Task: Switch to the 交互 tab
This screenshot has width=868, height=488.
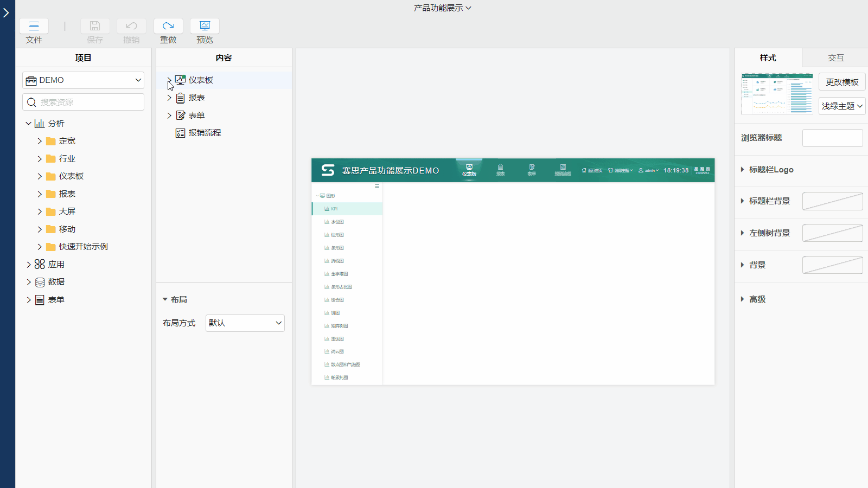Action: 835,58
